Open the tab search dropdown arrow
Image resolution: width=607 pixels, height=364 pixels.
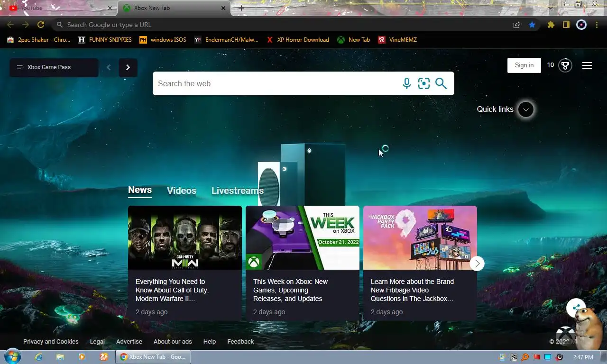(x=550, y=8)
